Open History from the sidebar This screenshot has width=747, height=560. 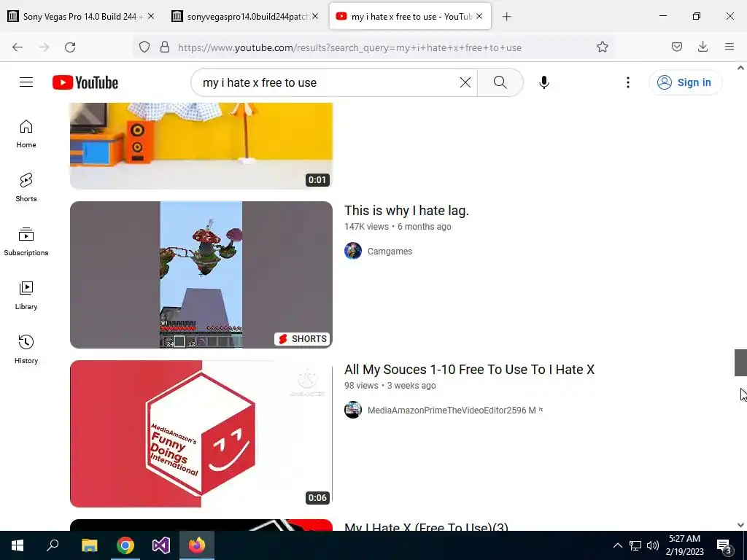click(x=26, y=349)
